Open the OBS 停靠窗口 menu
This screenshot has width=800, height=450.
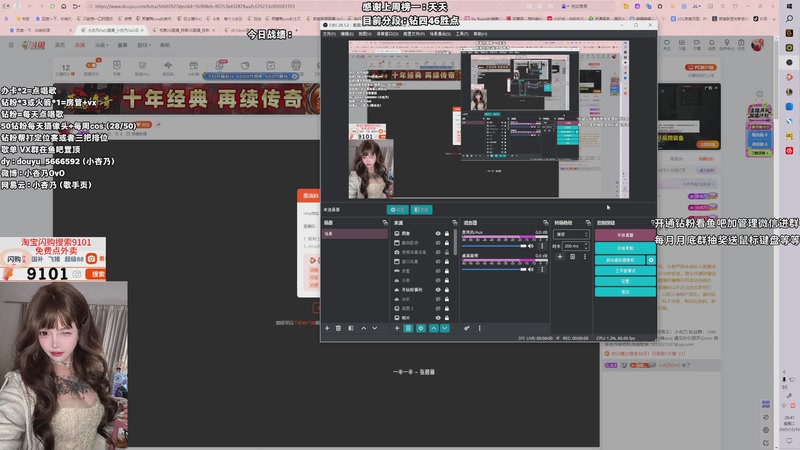click(387, 34)
